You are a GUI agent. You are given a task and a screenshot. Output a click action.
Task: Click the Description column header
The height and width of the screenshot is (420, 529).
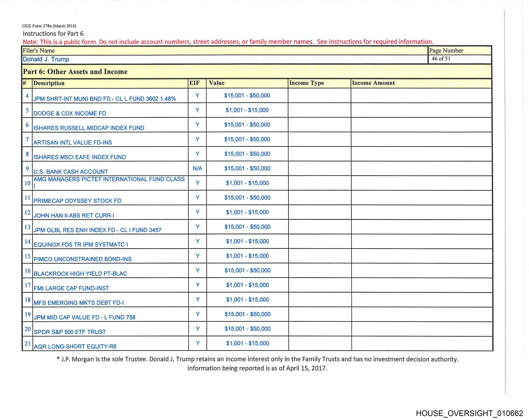[49, 83]
